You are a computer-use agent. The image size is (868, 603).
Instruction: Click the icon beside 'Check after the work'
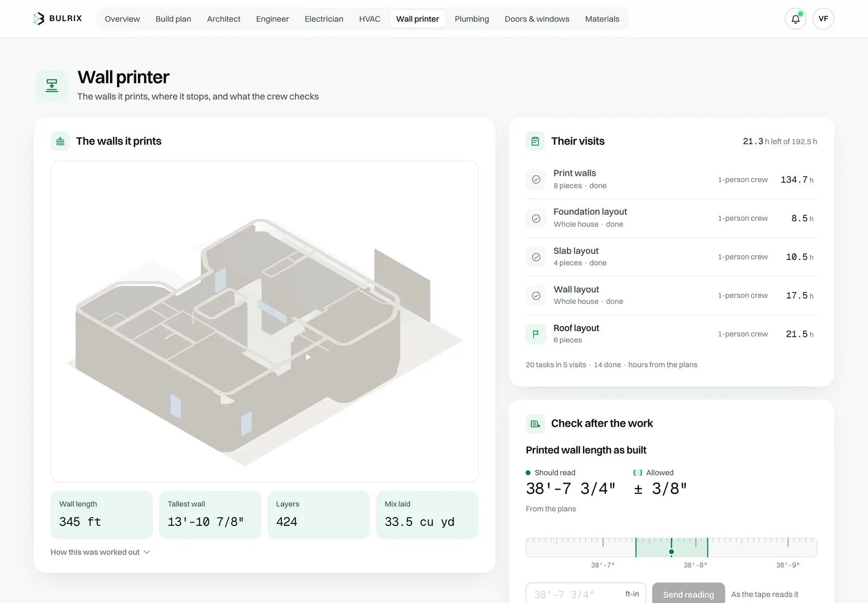pyautogui.click(x=535, y=423)
